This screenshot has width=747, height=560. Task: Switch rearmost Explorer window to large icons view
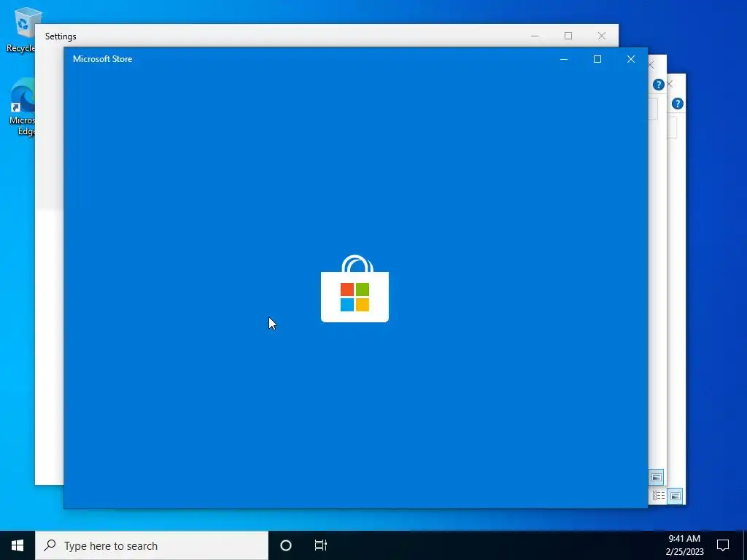pyautogui.click(x=675, y=496)
